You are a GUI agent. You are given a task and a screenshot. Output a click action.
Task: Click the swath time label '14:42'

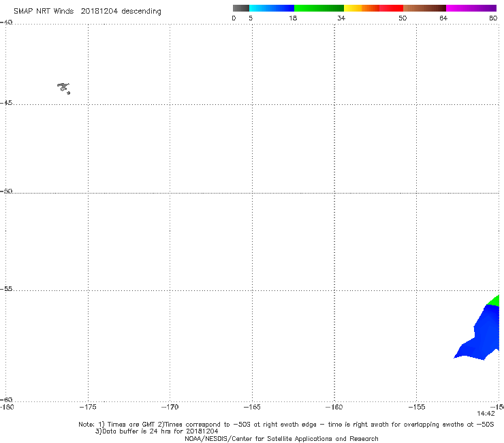pos(486,414)
